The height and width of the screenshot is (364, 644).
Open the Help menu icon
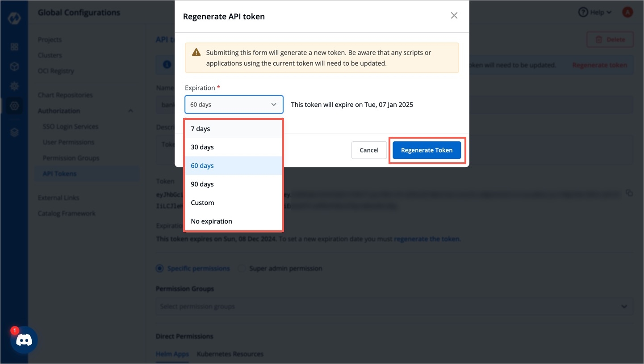pyautogui.click(x=583, y=12)
